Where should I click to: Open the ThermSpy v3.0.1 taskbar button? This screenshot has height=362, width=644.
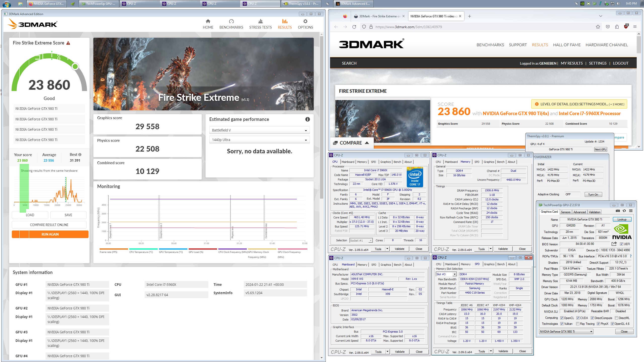point(301,4)
